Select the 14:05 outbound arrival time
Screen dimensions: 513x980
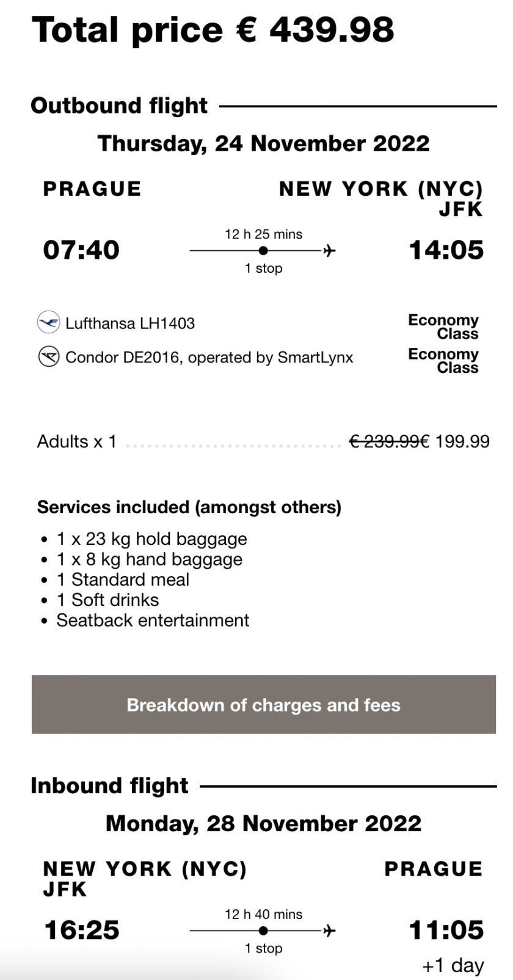click(x=446, y=250)
